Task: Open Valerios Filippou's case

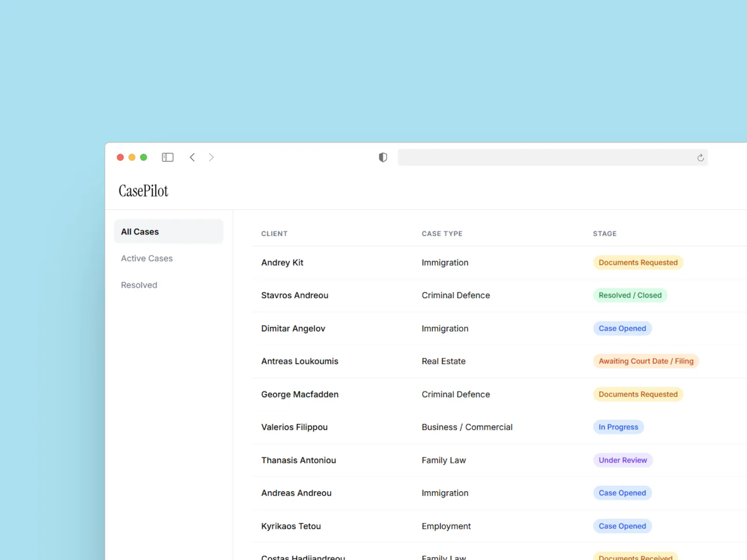Action: pos(294,427)
